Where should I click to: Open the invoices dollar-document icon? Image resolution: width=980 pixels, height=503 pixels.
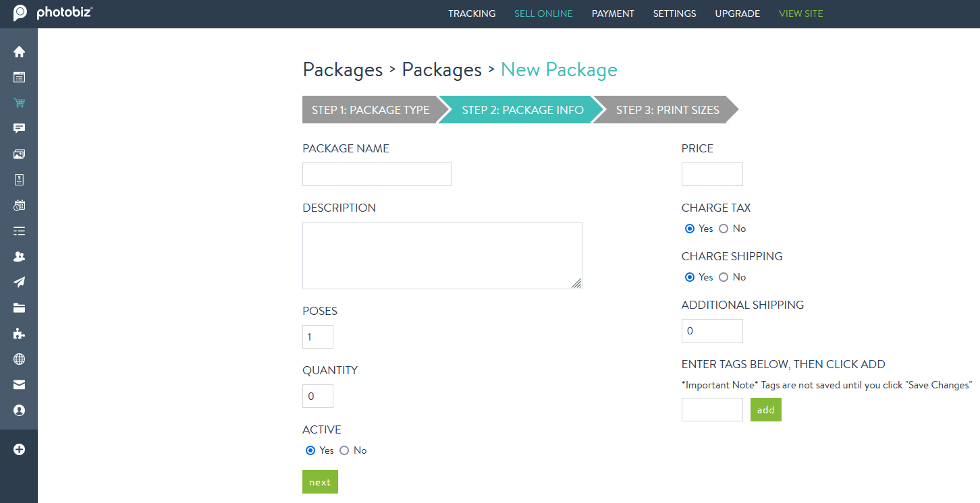[19, 179]
